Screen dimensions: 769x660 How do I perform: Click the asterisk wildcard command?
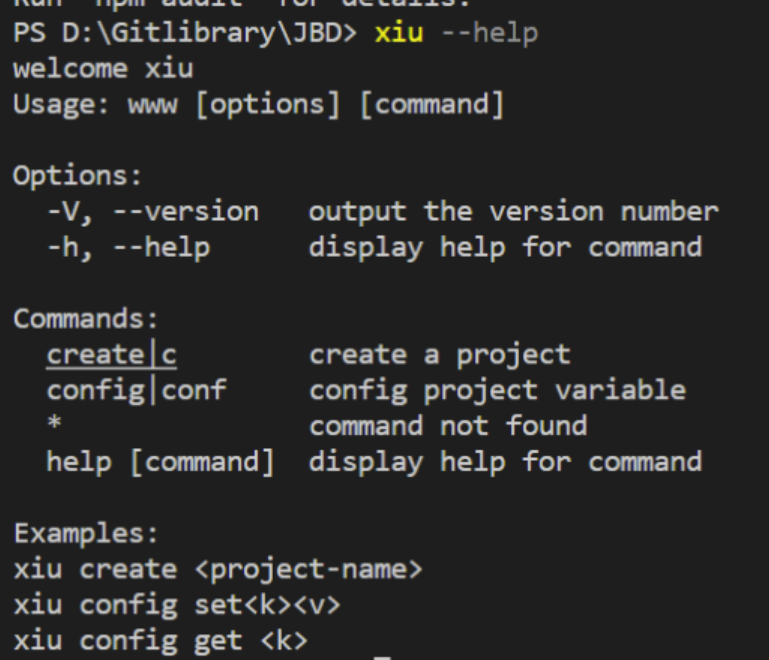(54, 426)
